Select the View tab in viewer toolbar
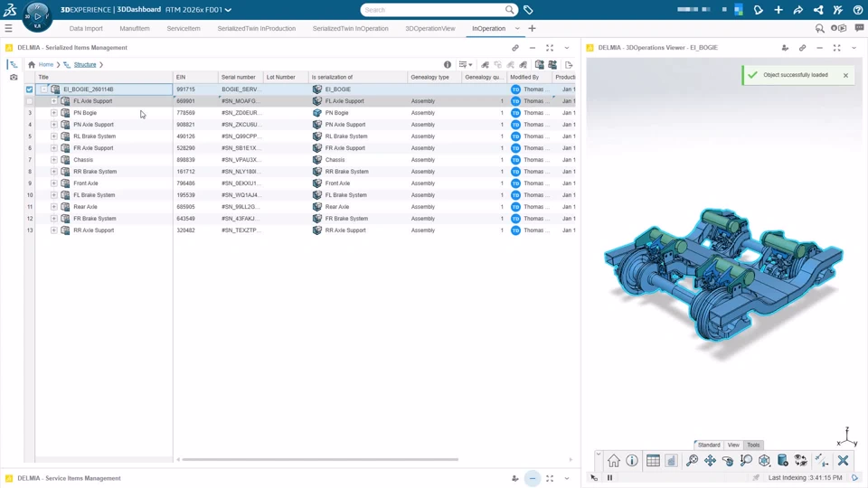 point(733,445)
